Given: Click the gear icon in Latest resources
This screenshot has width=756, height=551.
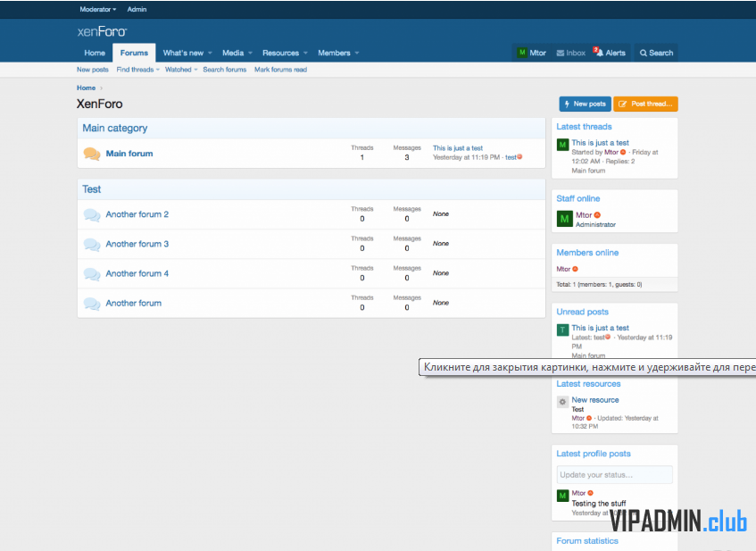Looking at the screenshot, I should 562,402.
